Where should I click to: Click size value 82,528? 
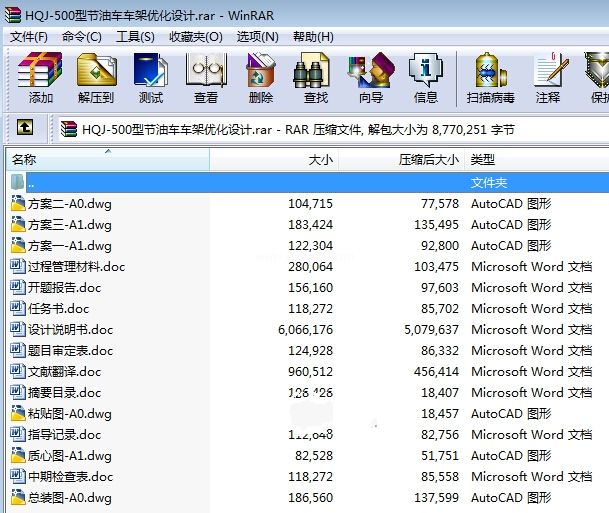click(x=314, y=455)
